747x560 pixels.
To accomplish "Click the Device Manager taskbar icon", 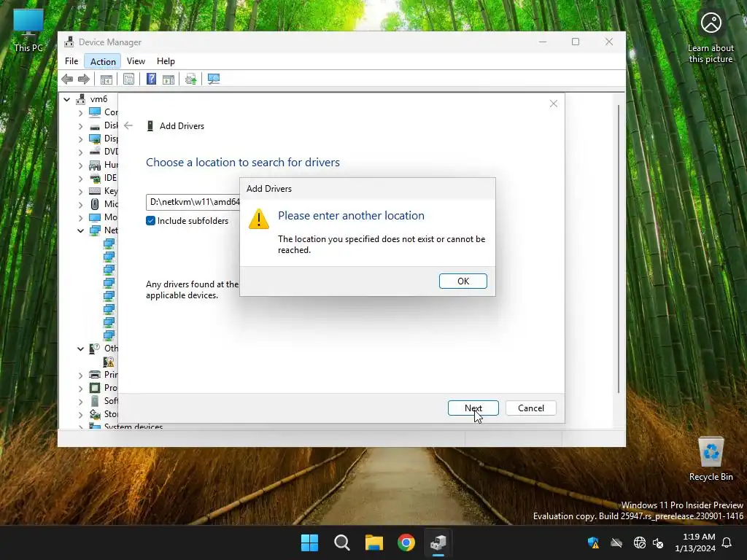I will pyautogui.click(x=438, y=542).
